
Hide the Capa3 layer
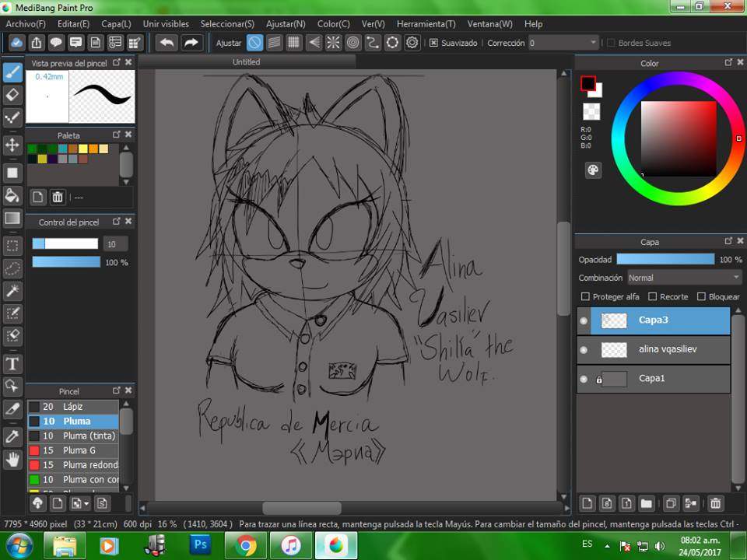(584, 320)
